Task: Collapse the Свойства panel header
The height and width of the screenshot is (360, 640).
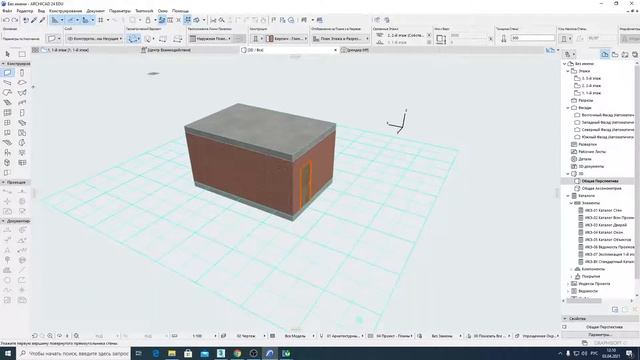Action: (565, 318)
